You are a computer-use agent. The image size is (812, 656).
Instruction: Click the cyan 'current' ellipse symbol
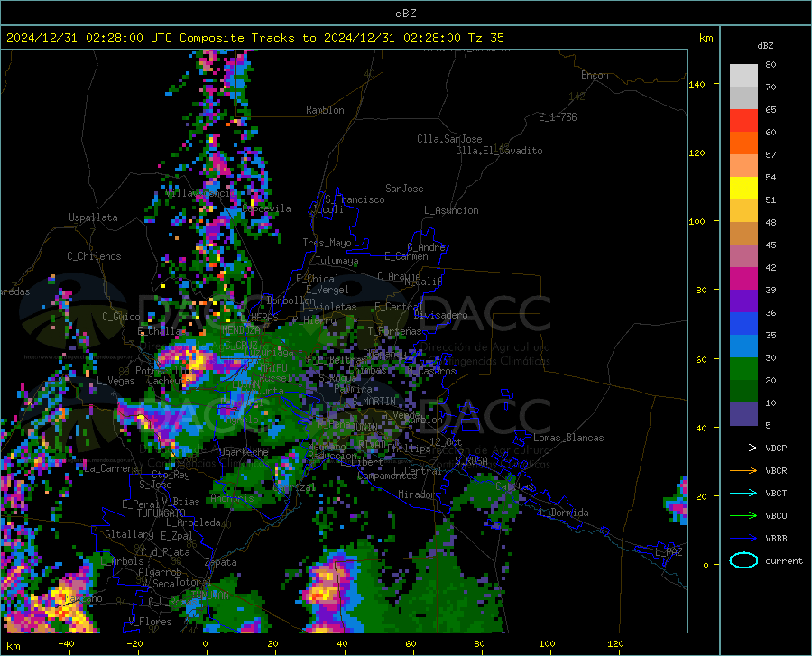743,560
